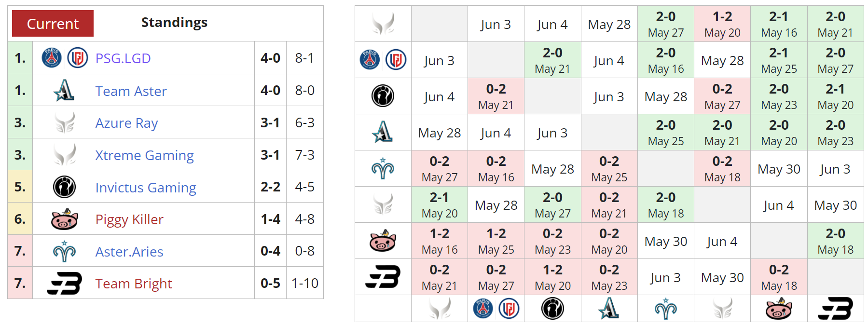Viewport: 868px width, 326px height.
Task: Open the Xtreme Gaming team link
Action: (144, 155)
